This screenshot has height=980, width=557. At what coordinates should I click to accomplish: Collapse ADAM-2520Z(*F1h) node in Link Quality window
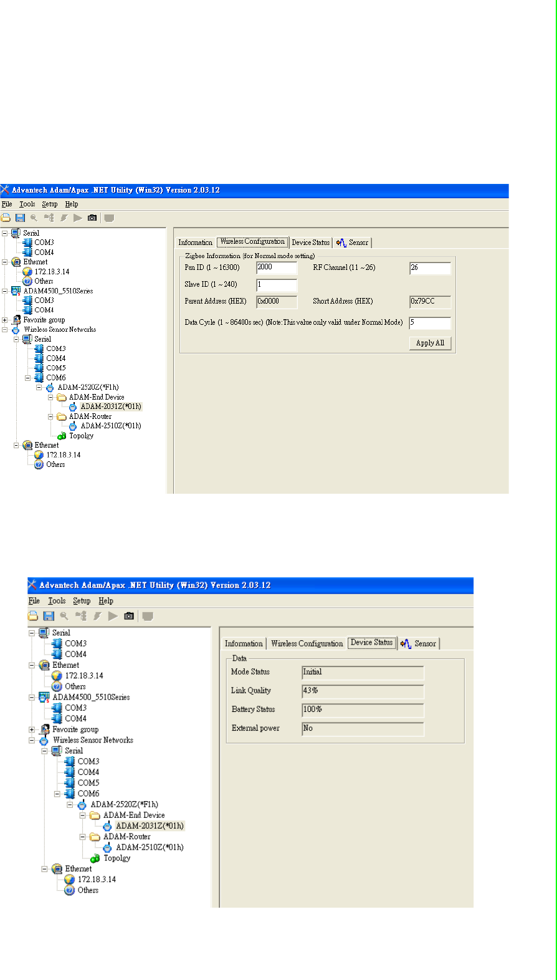coord(70,804)
